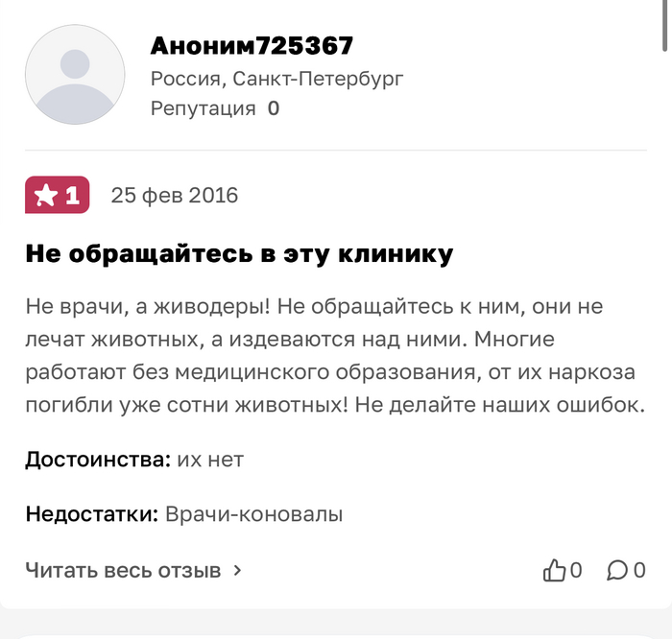Viewport: 672px width, 639px height.
Task: Click the one-star red rating badge
Action: tap(58, 196)
